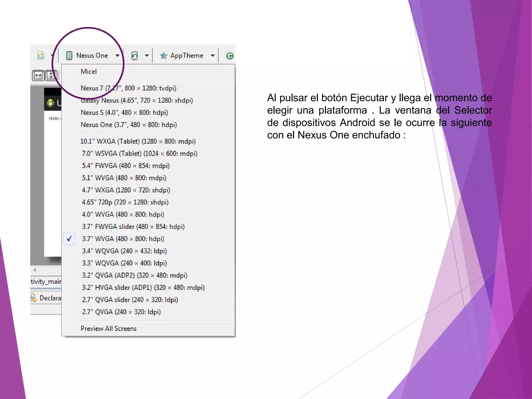The height and width of the screenshot is (399, 532).
Task: Expand the AppTheme dropdown arrow
Action: coord(213,55)
